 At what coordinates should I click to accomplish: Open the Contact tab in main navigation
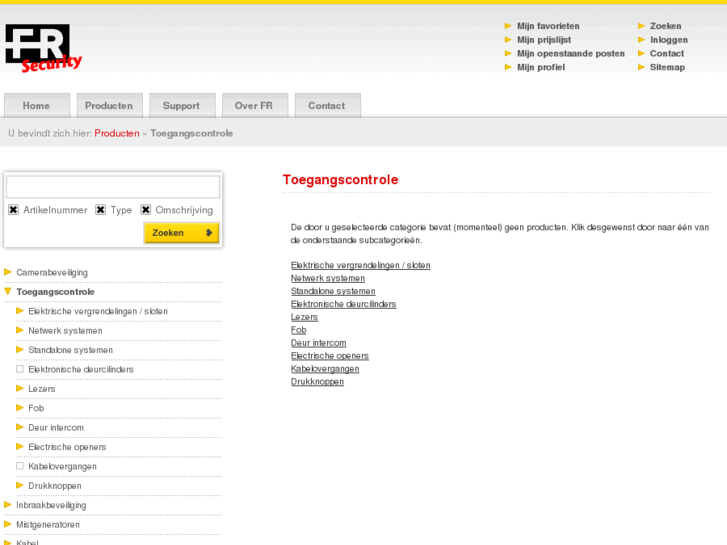coord(327,105)
